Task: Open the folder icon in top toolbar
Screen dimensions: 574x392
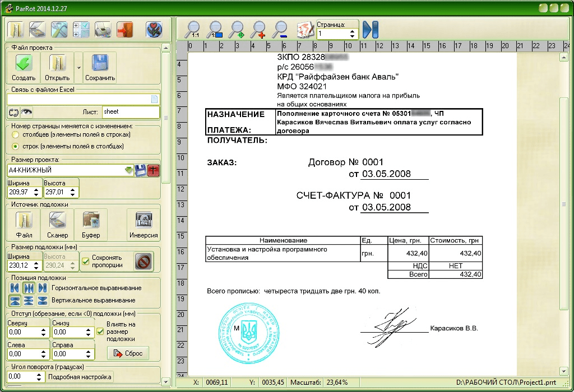Action: [x=16, y=29]
